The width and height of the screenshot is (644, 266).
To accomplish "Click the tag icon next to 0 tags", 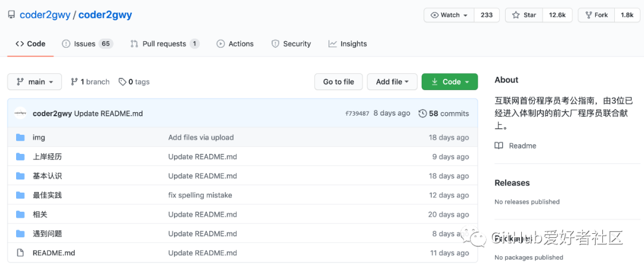I will pyautogui.click(x=122, y=82).
